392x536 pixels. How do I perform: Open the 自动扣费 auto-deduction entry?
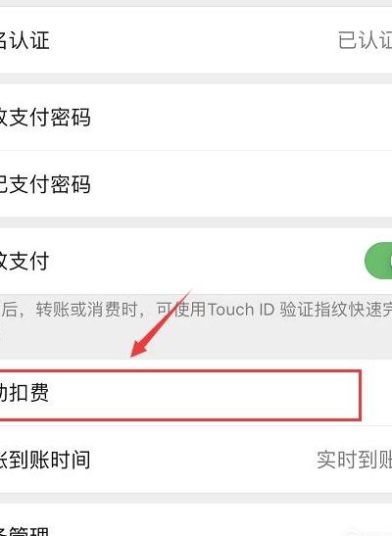[196, 392]
